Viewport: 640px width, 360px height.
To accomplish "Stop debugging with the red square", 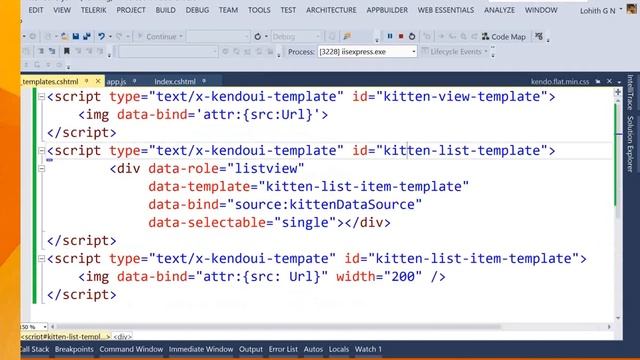I will click(x=401, y=36).
